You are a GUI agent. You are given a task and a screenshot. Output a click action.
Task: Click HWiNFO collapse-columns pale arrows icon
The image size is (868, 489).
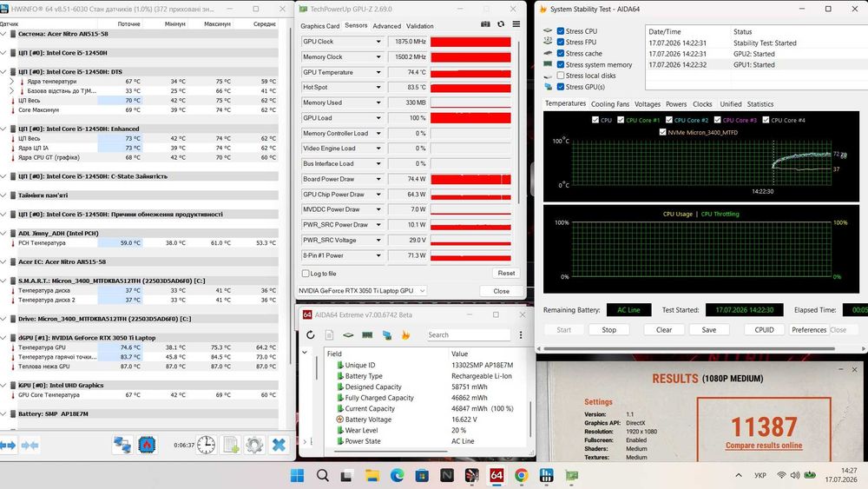(30, 445)
